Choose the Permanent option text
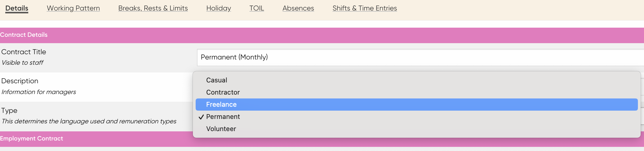Viewport: 644px width, 151px height. pyautogui.click(x=223, y=117)
